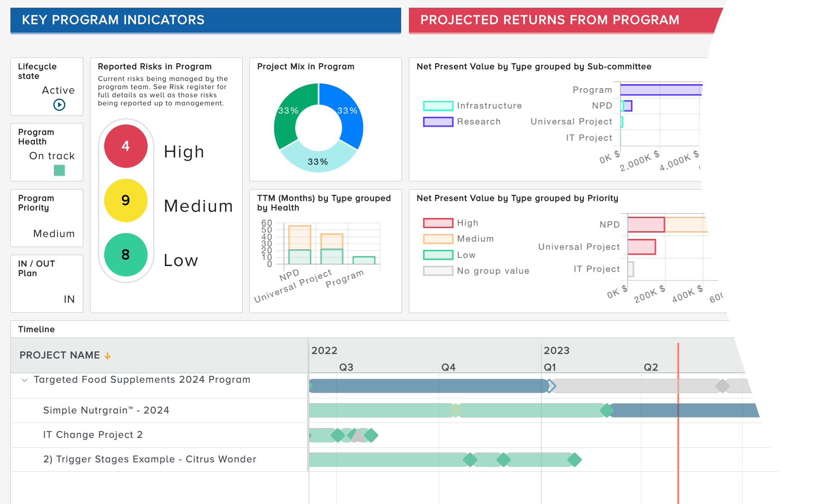The image size is (815, 504).
Task: Open the milestone marker on the program timeline bar
Action: [x=550, y=386]
